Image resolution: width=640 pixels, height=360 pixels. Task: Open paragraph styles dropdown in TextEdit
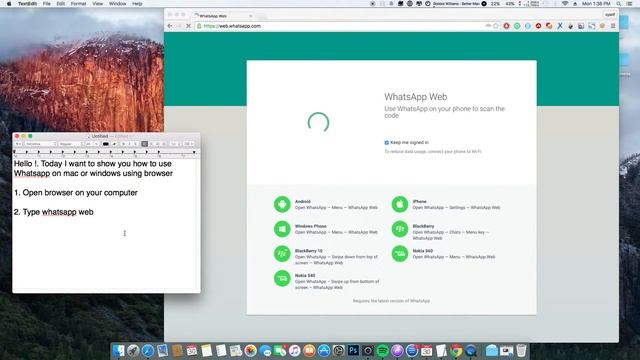pyautogui.click(x=18, y=144)
